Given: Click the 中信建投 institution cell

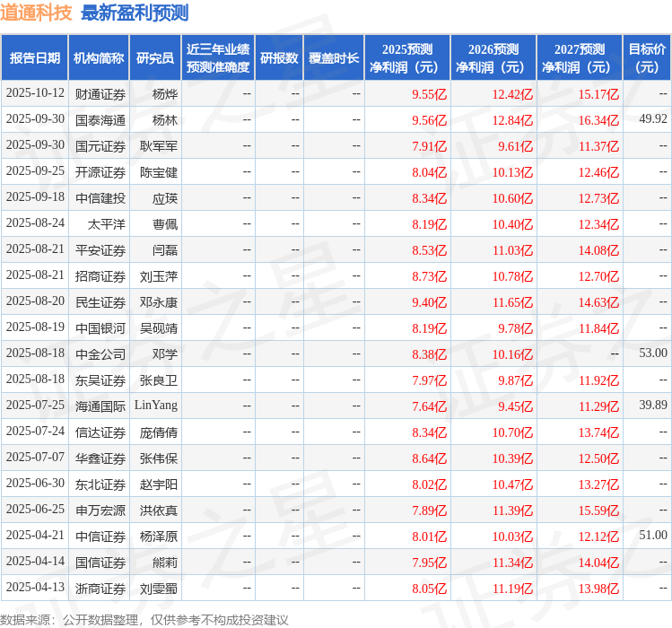Looking at the screenshot, I should pos(100,198).
